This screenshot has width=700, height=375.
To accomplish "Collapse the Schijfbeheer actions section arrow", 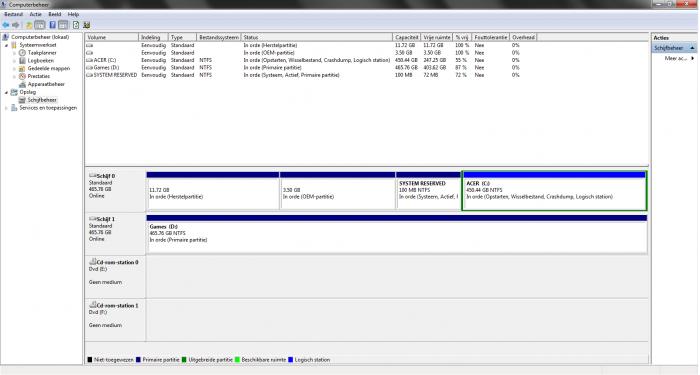I will [x=692, y=48].
